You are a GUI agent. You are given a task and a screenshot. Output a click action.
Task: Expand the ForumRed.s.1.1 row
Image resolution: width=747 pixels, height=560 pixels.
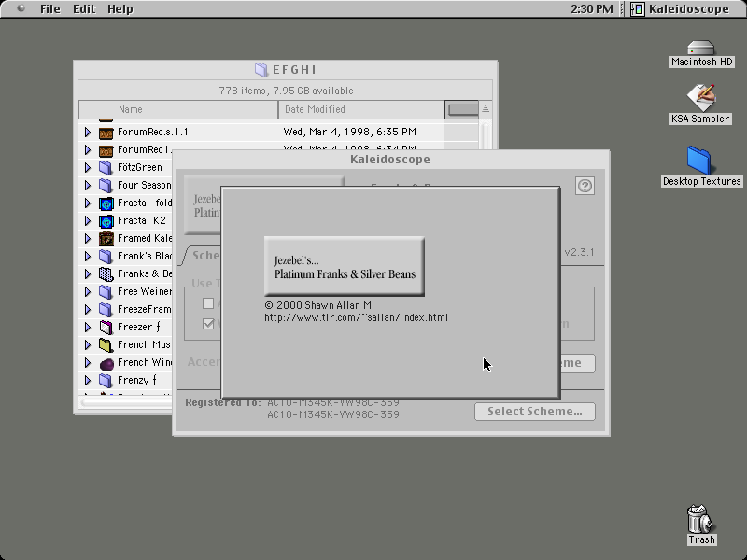(88, 132)
